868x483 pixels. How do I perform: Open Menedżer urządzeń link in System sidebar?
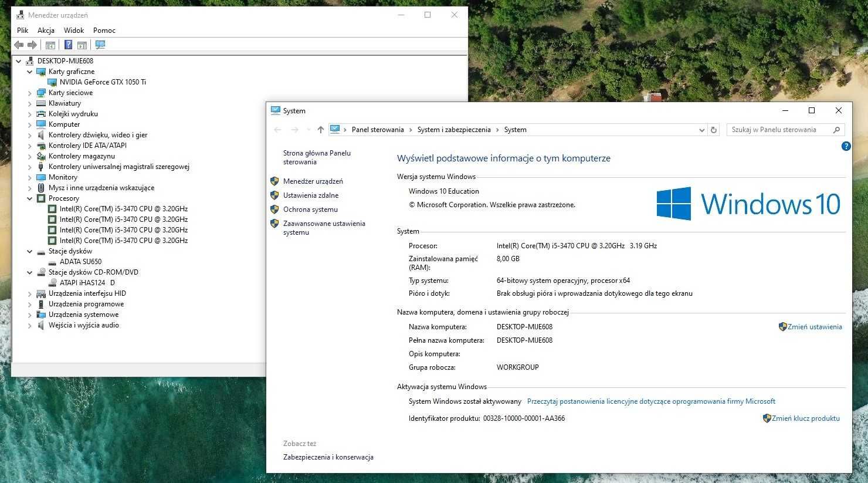click(x=313, y=181)
